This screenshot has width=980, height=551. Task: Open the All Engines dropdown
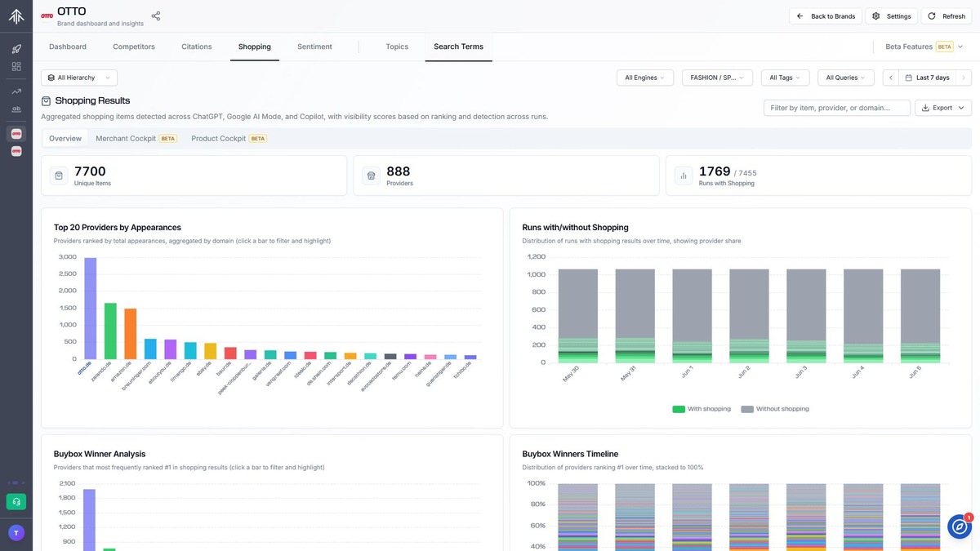pos(645,78)
